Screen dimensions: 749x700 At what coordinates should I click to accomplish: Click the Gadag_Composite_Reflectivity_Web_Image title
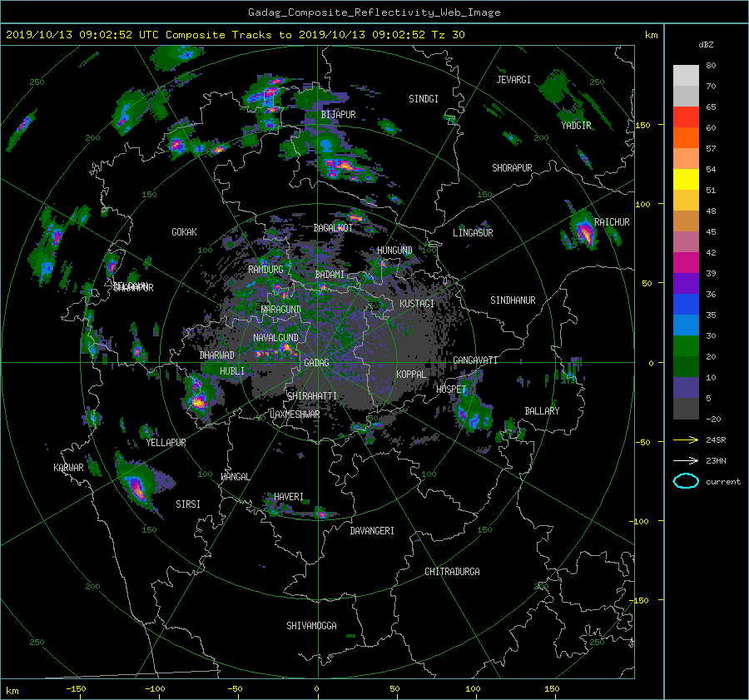[374, 12]
